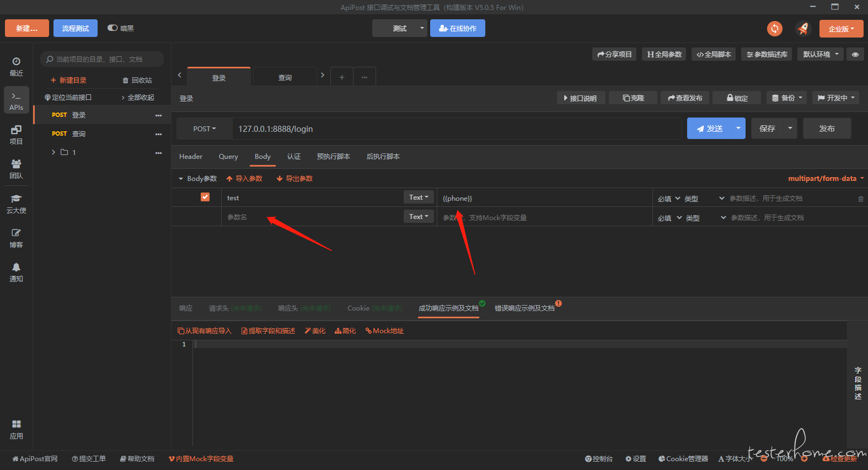Open the 响应 response tab
Screen dimensions: 868x470
(x=186, y=308)
